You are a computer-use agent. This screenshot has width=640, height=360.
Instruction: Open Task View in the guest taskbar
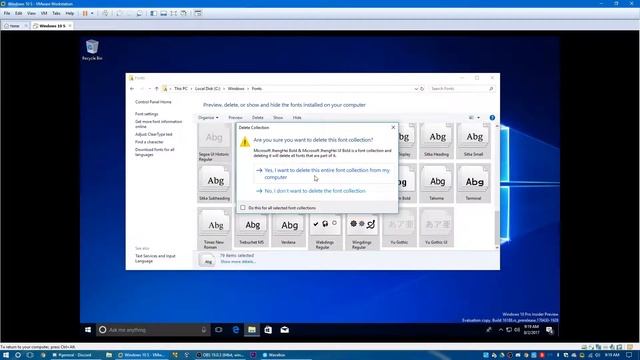(x=219, y=330)
